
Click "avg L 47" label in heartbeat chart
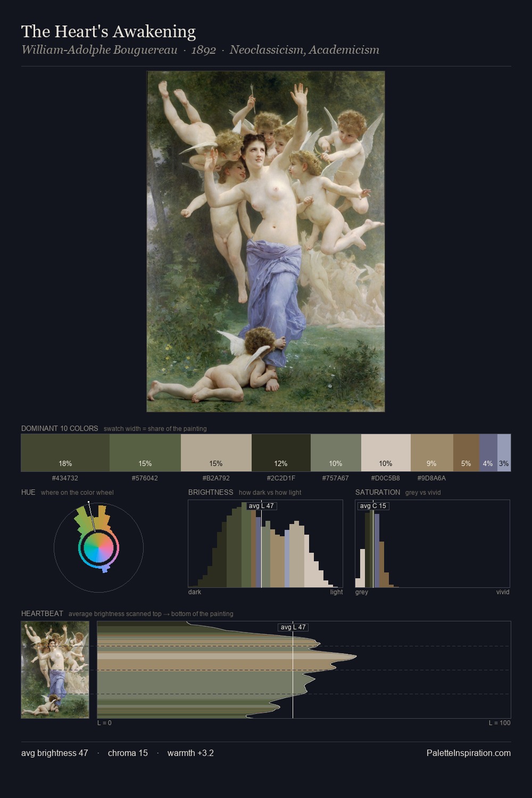coord(293,627)
